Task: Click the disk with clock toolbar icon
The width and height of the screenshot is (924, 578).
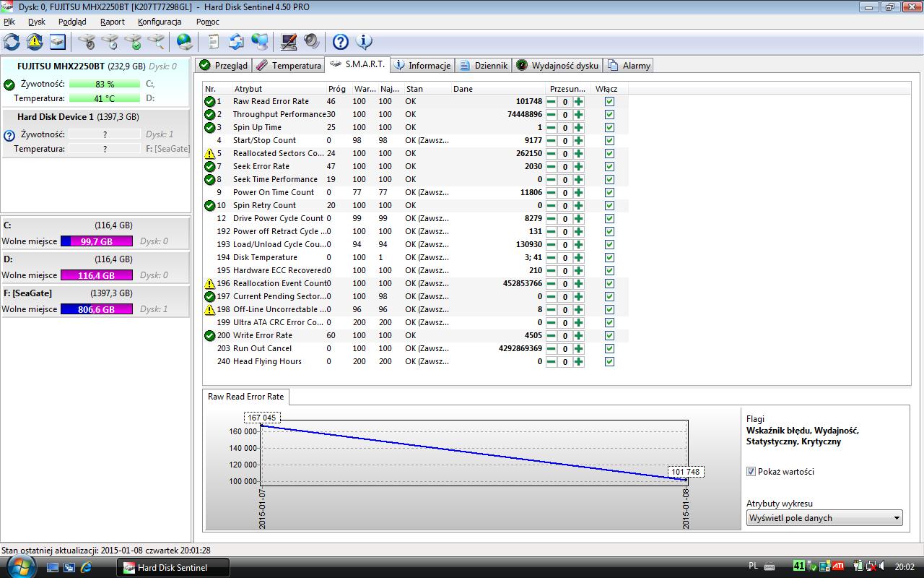Action: pyautogui.click(x=110, y=42)
